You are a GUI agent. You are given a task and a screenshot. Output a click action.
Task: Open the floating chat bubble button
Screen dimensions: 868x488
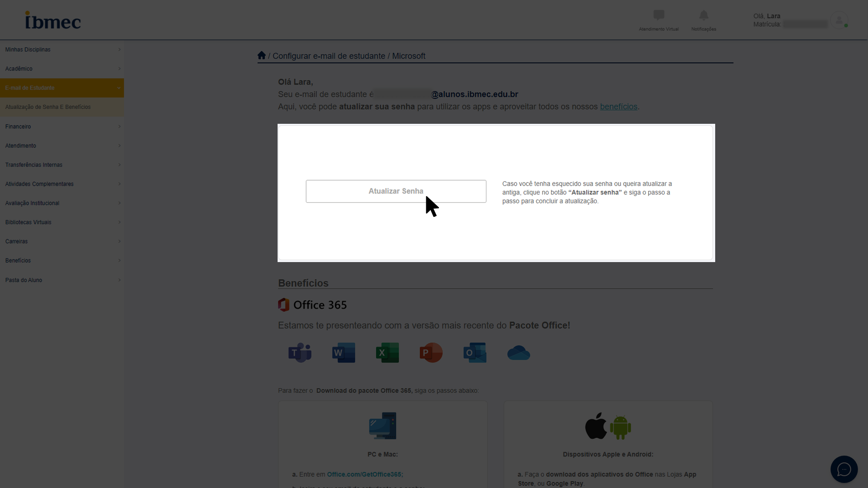pos(844,469)
